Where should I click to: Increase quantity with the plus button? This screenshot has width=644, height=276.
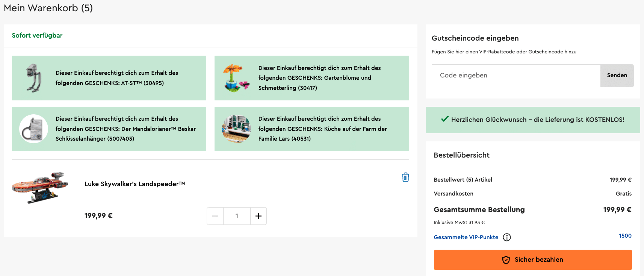(259, 216)
